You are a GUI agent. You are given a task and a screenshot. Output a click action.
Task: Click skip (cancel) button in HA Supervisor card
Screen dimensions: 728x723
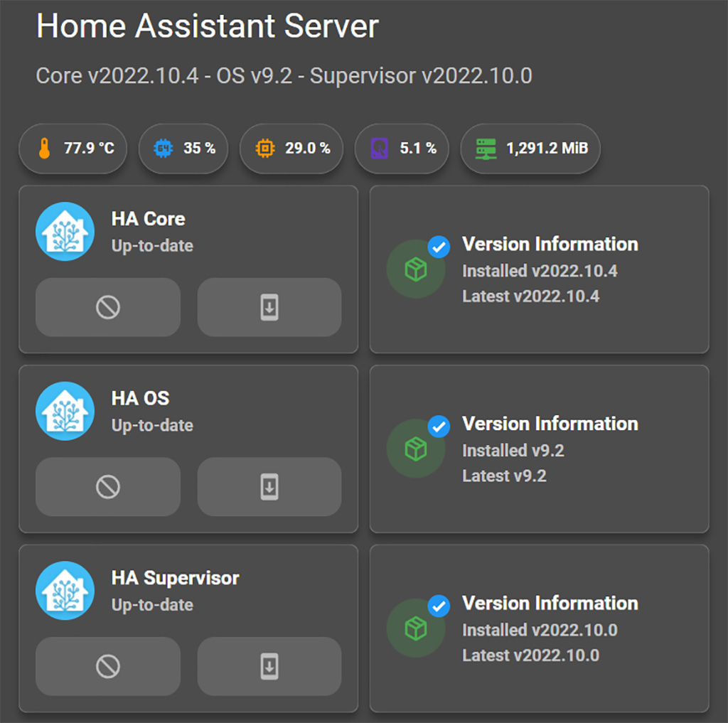(108, 666)
